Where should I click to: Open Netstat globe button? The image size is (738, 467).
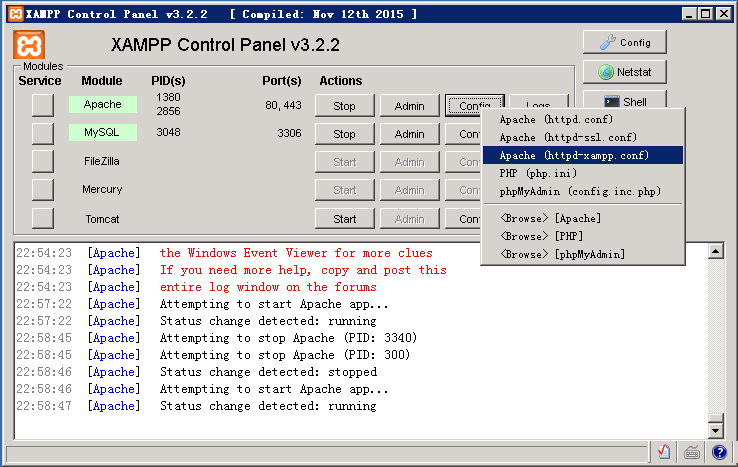coord(625,72)
